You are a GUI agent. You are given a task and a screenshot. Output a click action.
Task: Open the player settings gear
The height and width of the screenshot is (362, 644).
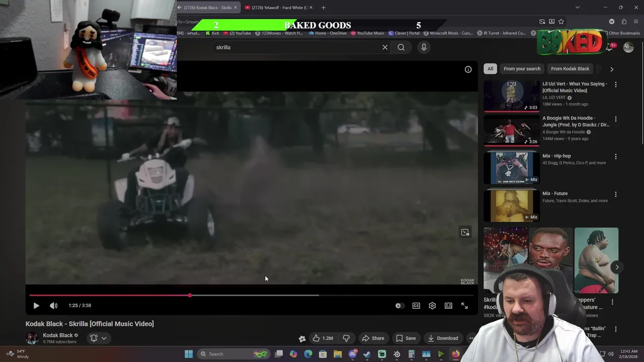[x=432, y=306]
